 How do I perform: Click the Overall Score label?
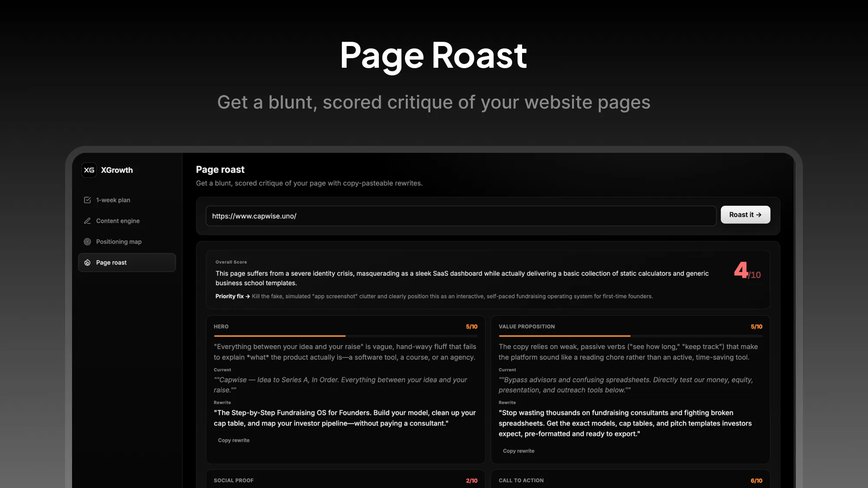[231, 262]
